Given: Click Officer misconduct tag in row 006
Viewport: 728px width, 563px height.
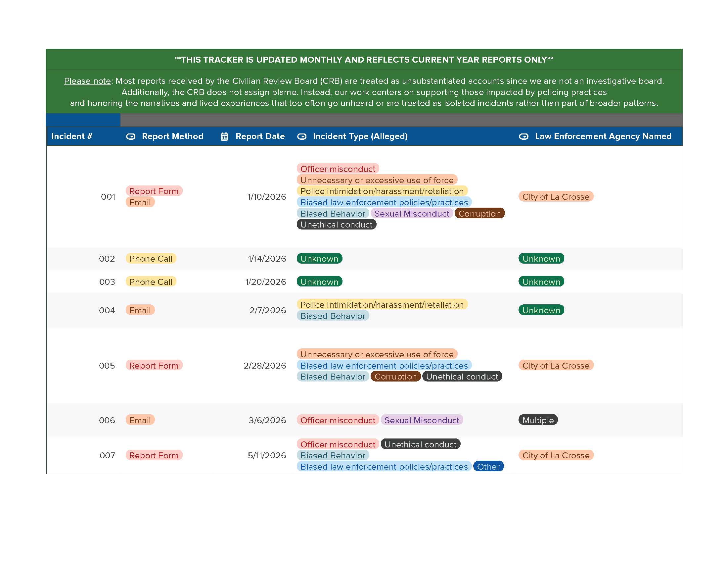Looking at the screenshot, I should pyautogui.click(x=338, y=420).
